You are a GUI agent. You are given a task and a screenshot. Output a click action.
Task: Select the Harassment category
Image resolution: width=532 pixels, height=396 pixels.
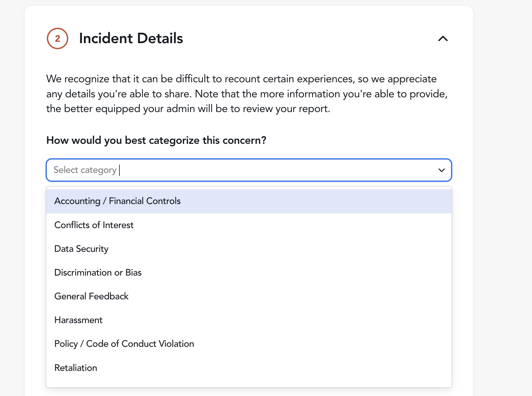(x=249, y=320)
